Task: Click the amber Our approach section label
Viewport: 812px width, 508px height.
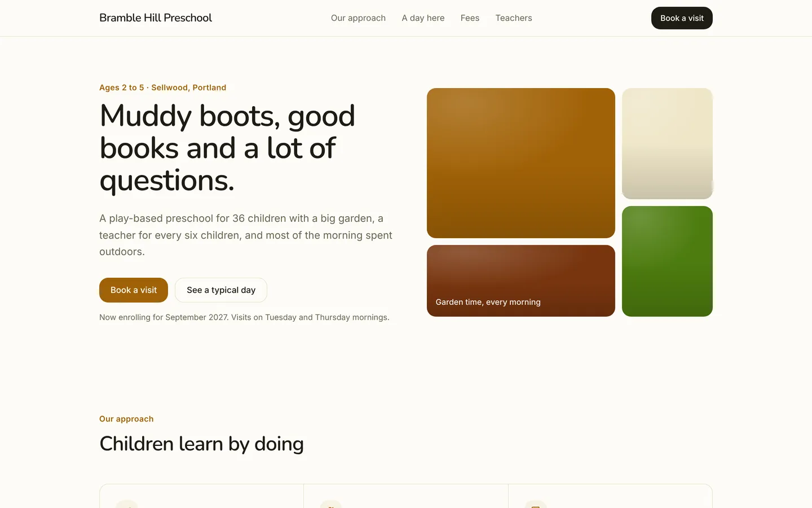Action: tap(126, 419)
